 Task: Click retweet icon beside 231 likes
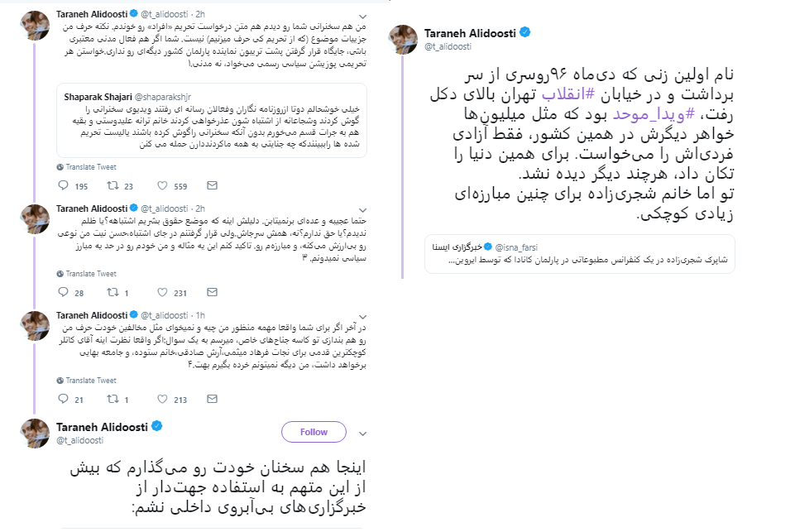(x=113, y=292)
